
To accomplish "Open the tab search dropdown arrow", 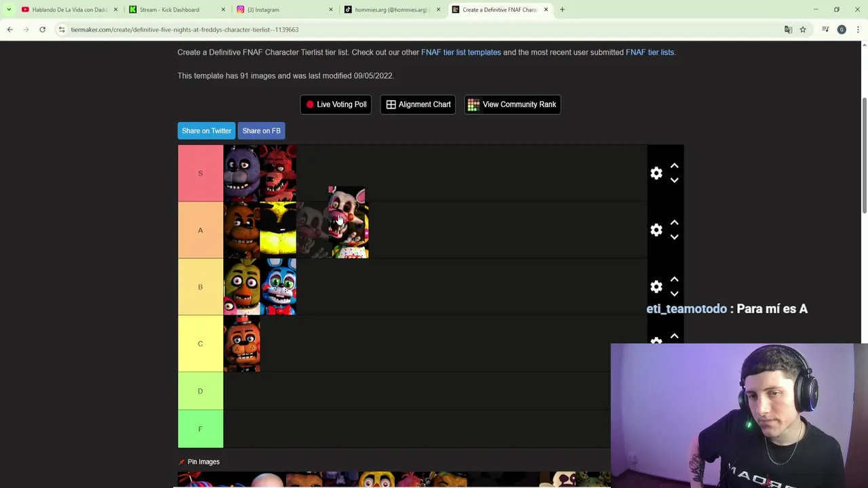I will 9,9.
